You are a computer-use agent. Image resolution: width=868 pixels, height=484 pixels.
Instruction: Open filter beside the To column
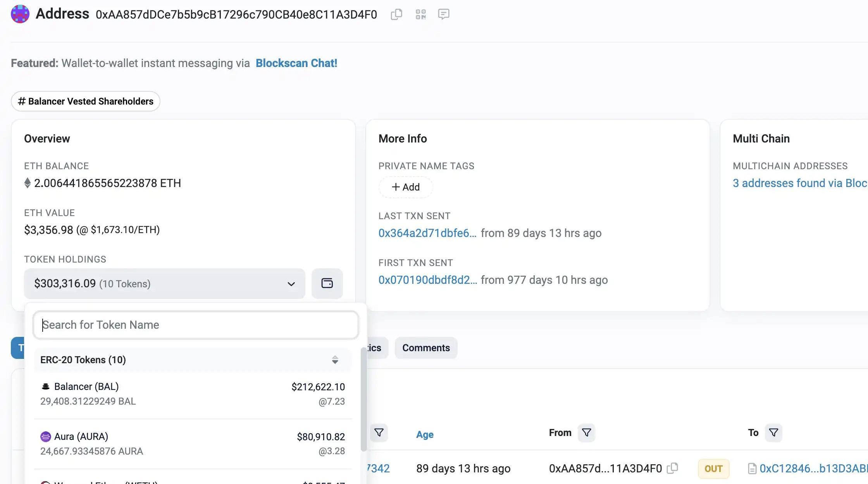pos(773,433)
